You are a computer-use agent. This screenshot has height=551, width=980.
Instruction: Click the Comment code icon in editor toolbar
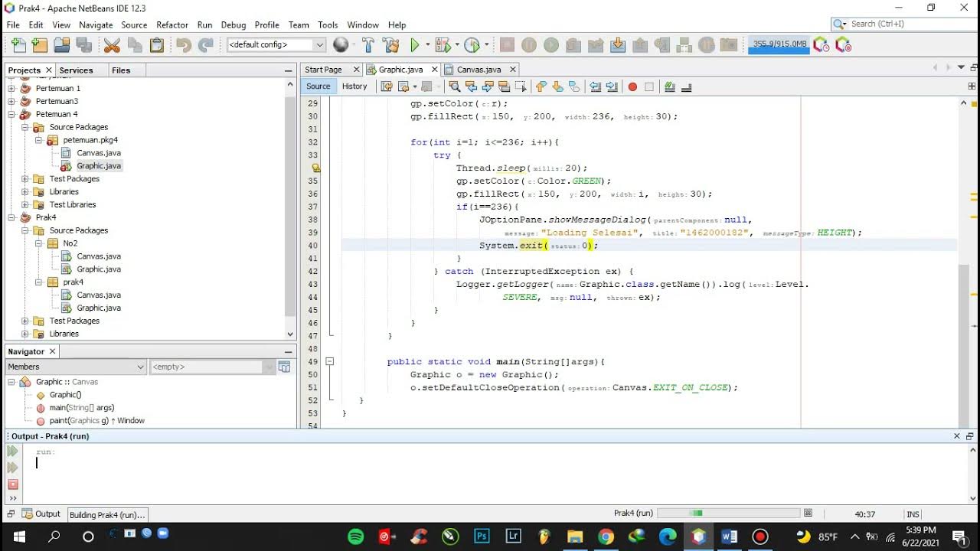(670, 86)
